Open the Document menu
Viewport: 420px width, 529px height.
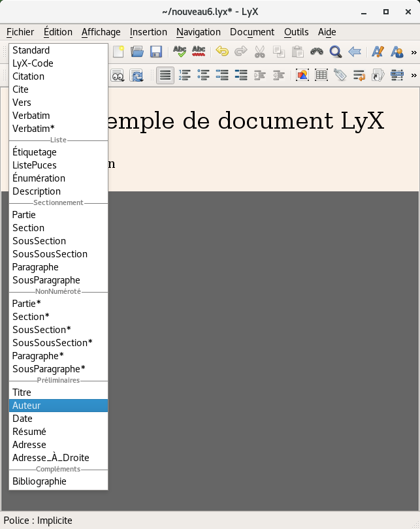(x=252, y=32)
